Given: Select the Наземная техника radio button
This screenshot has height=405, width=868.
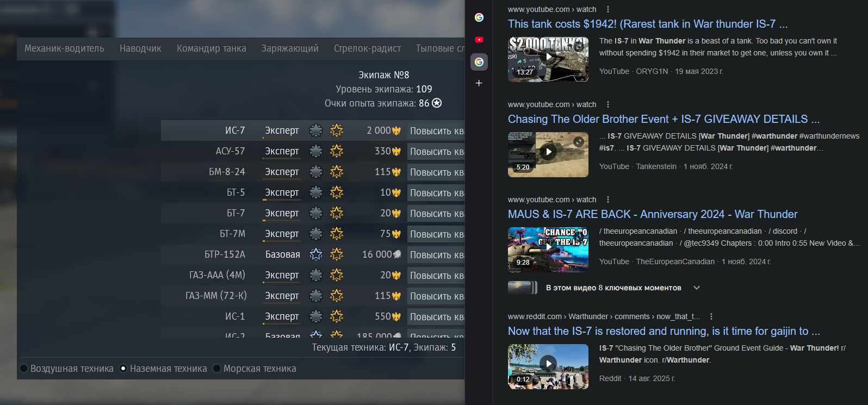Looking at the screenshot, I should [123, 369].
